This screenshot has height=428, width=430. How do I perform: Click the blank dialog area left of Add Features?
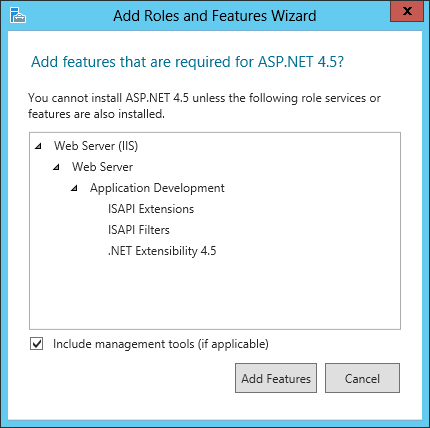tap(130, 380)
